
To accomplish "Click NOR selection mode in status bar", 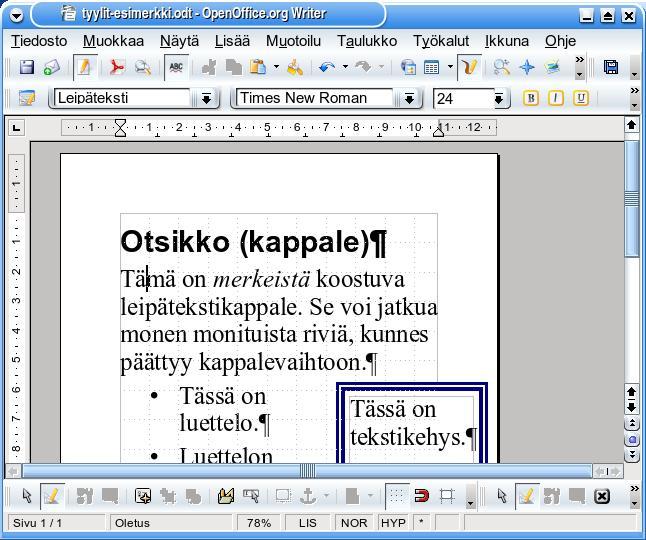I will 354,523.
